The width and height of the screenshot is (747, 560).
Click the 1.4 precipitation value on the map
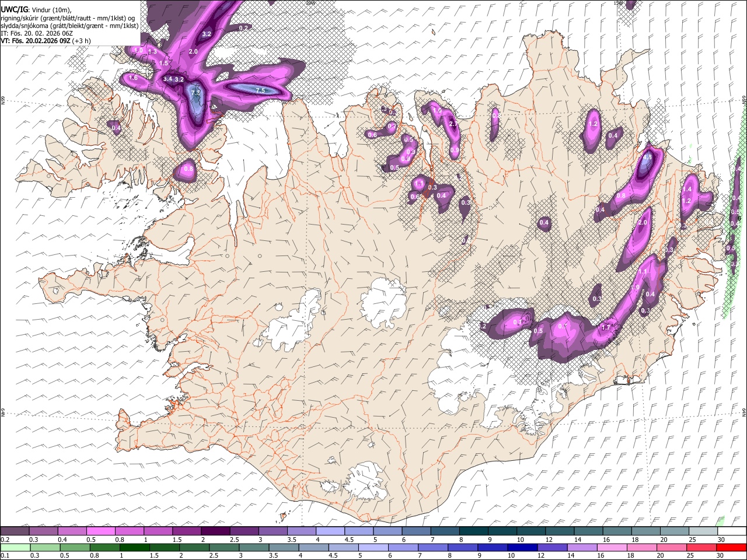[687, 189]
